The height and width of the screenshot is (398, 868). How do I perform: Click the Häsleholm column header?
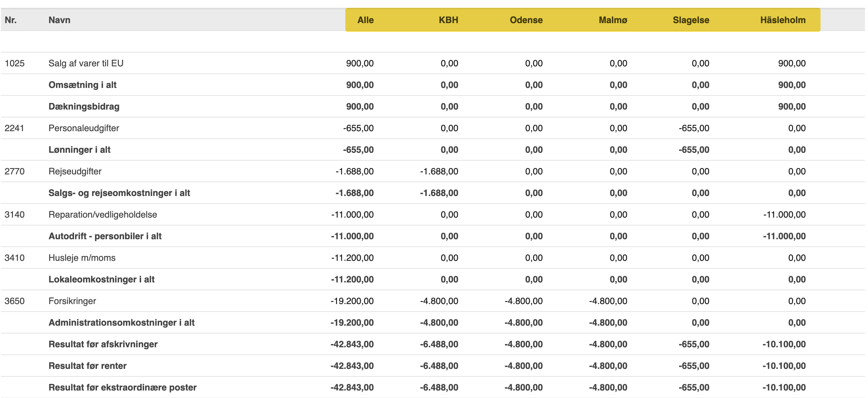(782, 20)
